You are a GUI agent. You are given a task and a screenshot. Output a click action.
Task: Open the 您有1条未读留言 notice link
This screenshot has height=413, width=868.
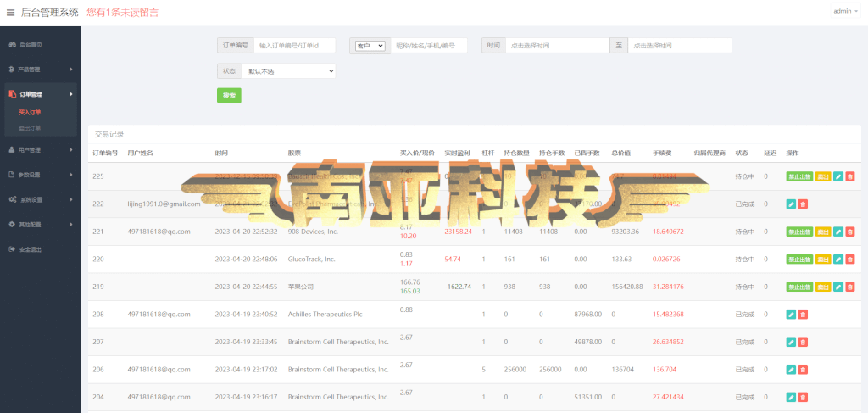[x=122, y=12]
